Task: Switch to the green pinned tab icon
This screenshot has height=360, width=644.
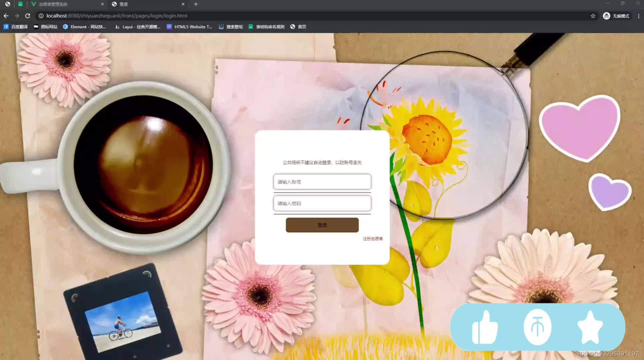Action: tap(20, 4)
